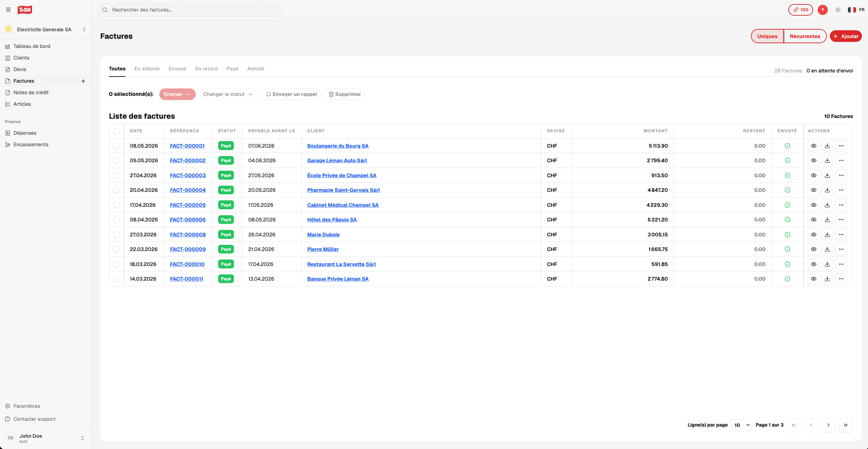View invoice FACT-000011 with eye icon
Viewport: 868px width, 449px height.
[x=814, y=279]
